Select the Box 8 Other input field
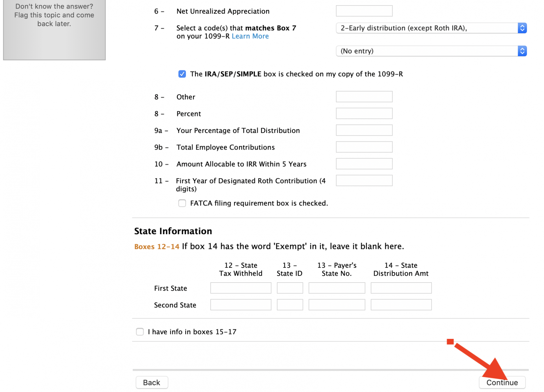544x392 pixels. pyautogui.click(x=364, y=97)
